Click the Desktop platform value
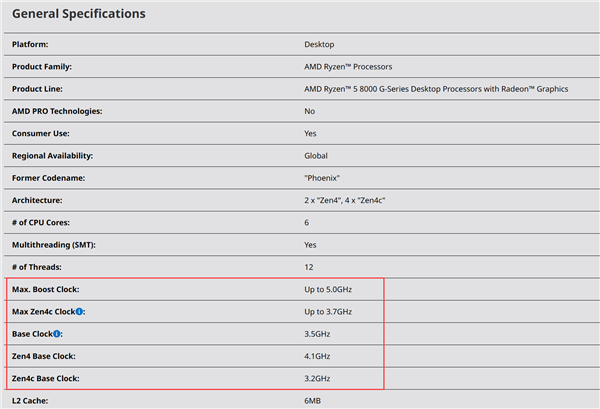Image resolution: width=600 pixels, height=409 pixels. tap(320, 45)
